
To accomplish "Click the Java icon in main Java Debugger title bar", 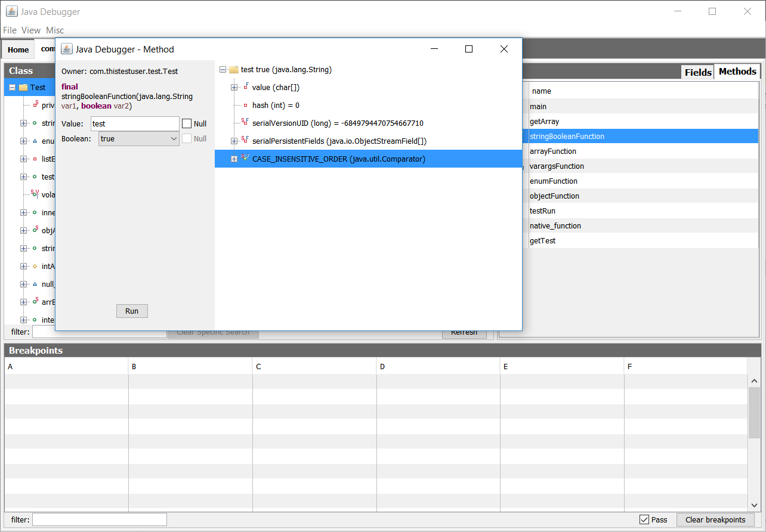I will click(x=11, y=11).
